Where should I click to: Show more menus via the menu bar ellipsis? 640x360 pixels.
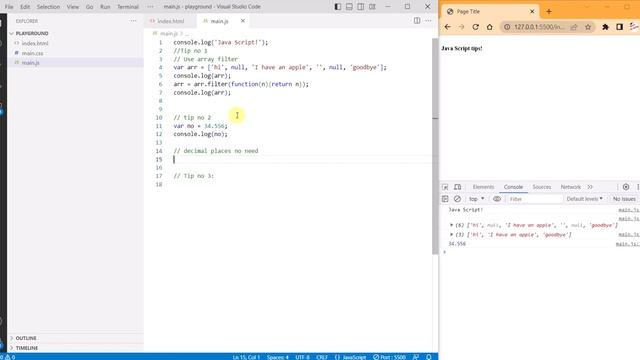pos(151,7)
